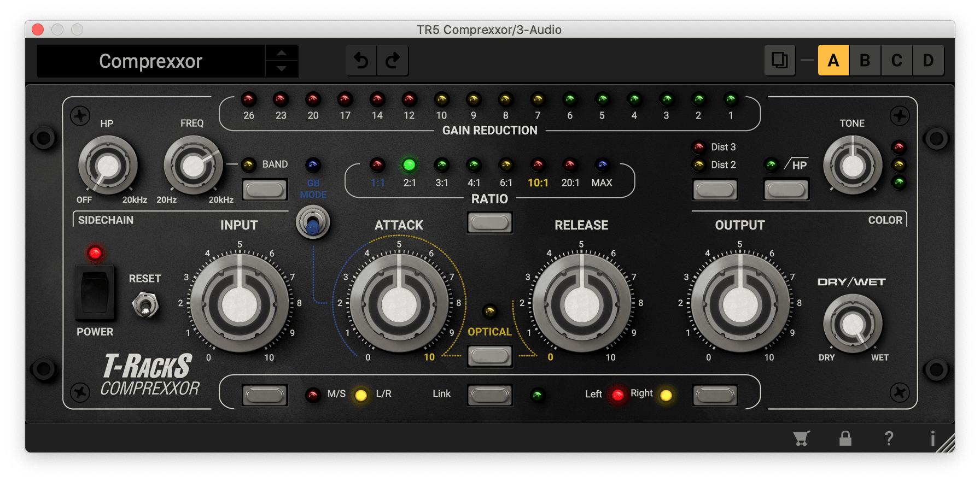Click the Dist 2 LED indicator
This screenshot has width=980, height=482.
[x=698, y=164]
